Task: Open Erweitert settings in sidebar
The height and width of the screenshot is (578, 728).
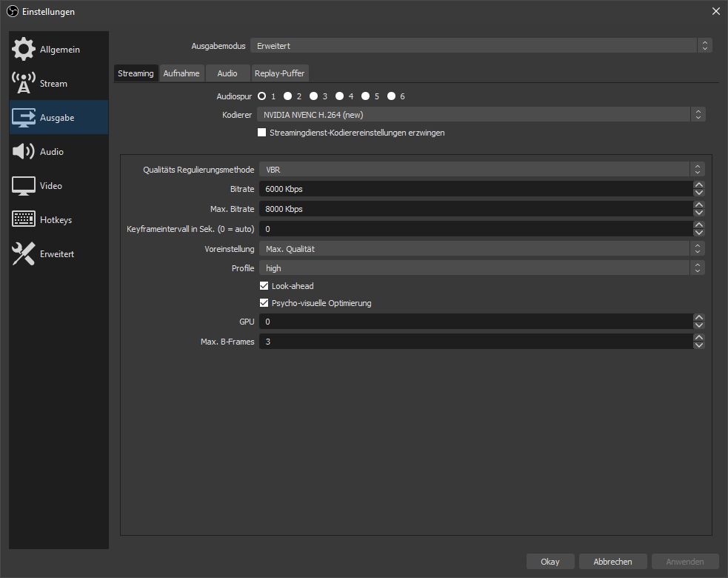Action: coord(59,253)
